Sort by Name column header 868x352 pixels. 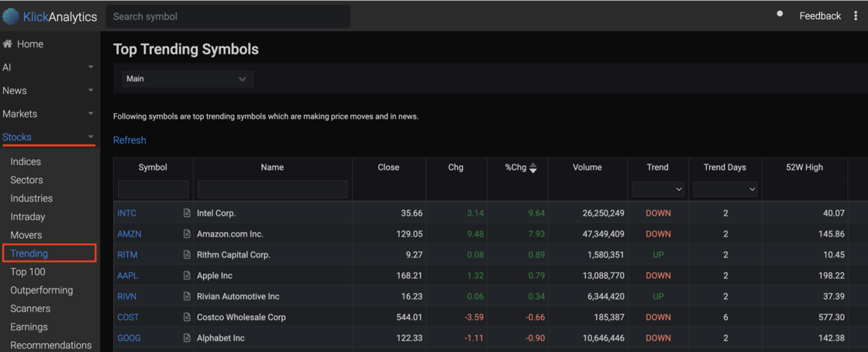pos(272,167)
